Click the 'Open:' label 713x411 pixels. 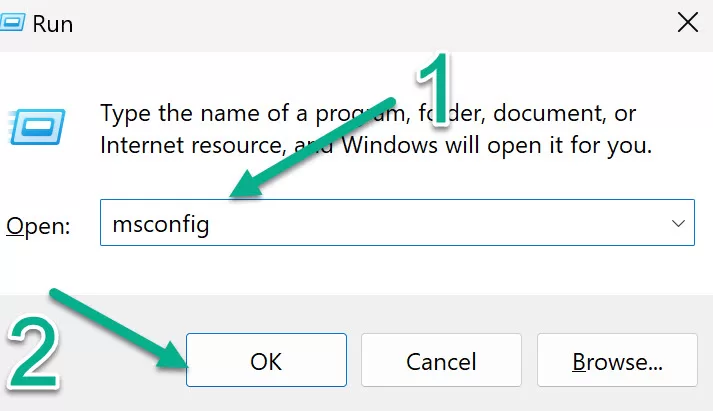coord(38,226)
